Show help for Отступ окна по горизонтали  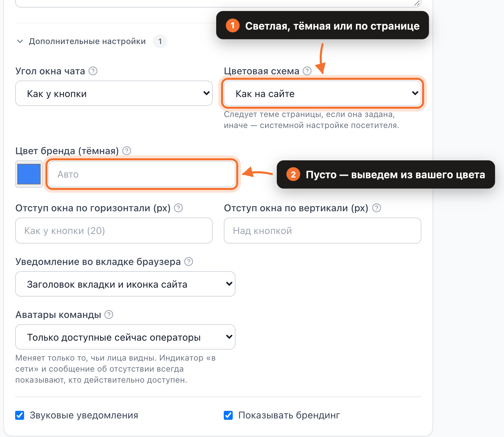click(178, 208)
